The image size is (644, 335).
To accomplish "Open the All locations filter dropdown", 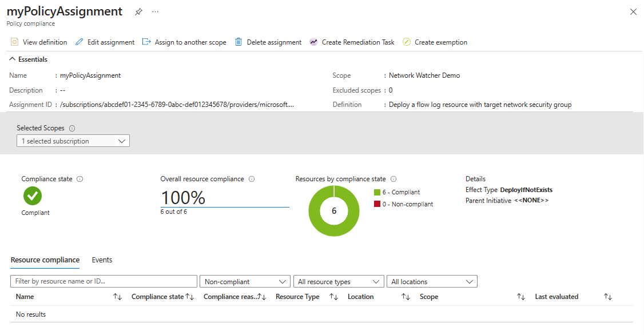I will tap(432, 282).
